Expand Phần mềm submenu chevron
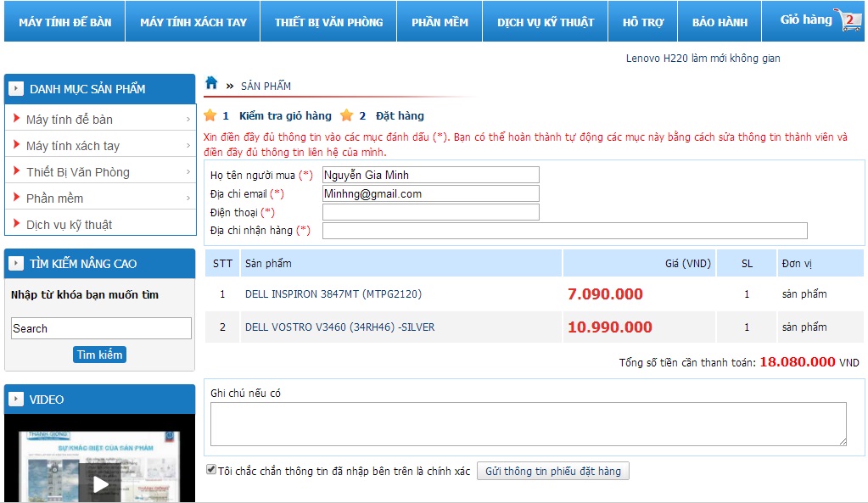The height and width of the screenshot is (503, 868). (188, 198)
